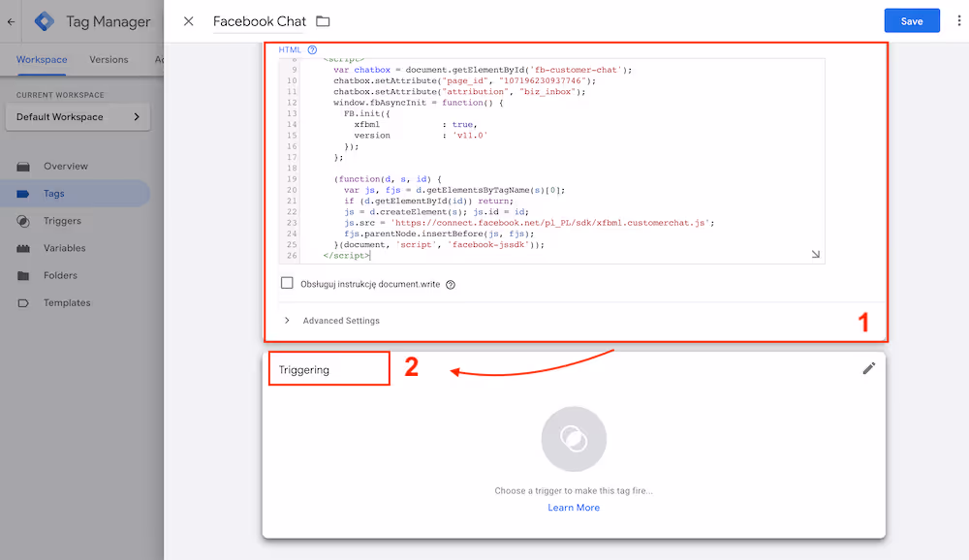
Task: Open Triggers in the sidebar
Action: pyautogui.click(x=62, y=221)
